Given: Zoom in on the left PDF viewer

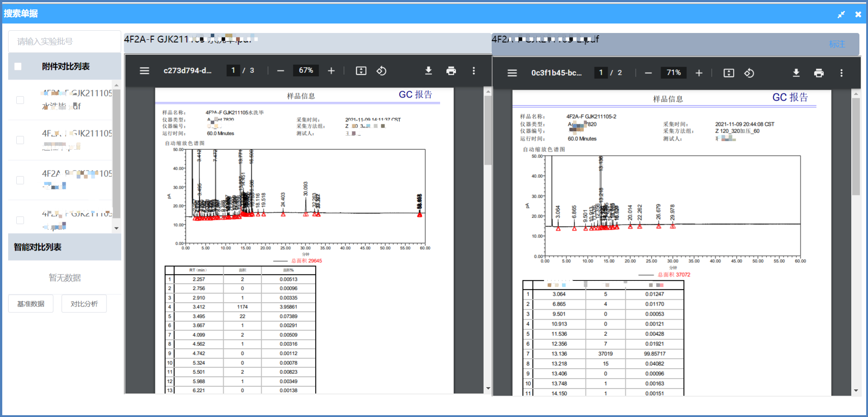Looking at the screenshot, I should 331,71.
